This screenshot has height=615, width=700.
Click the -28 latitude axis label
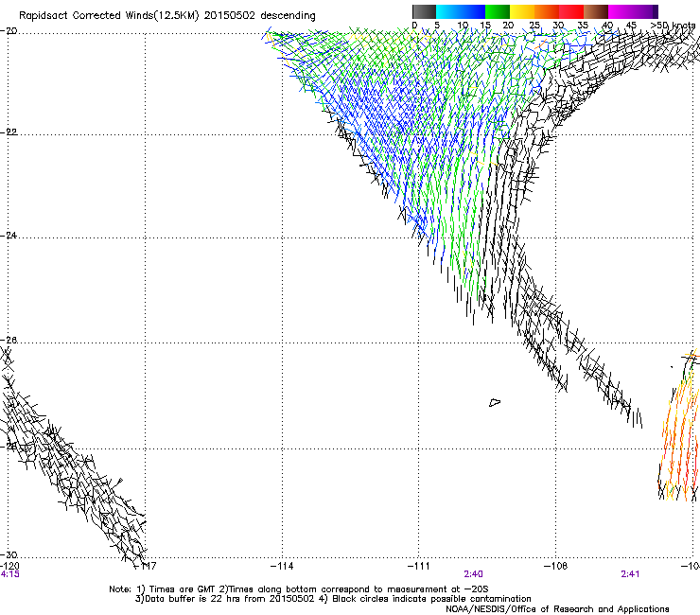[9, 447]
